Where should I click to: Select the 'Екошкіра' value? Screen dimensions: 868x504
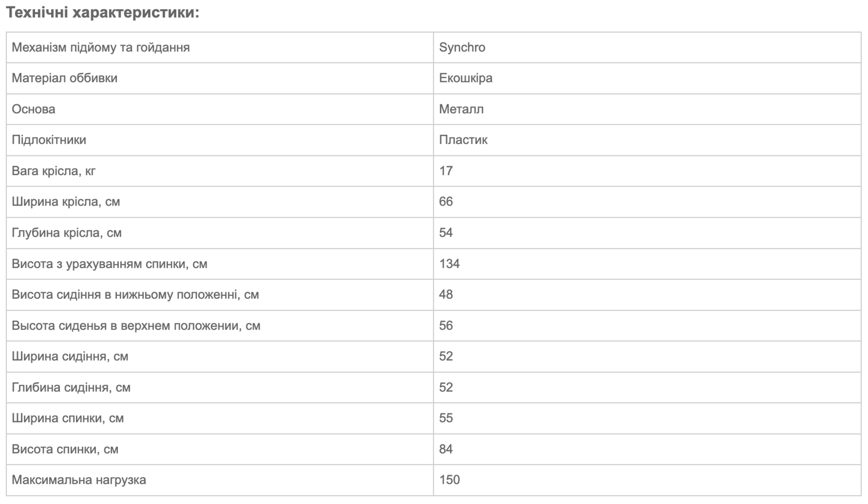466,78
